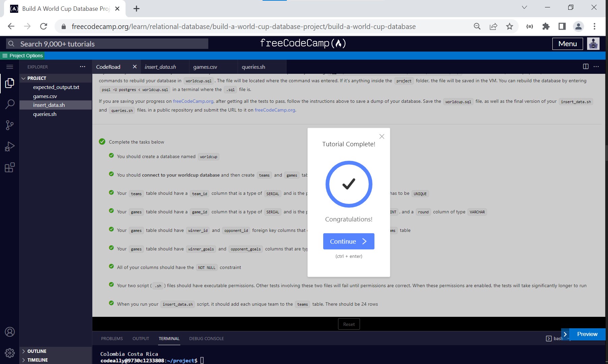The height and width of the screenshot is (364, 608).
Task: Open expected_output.txt in explorer
Action: point(56,87)
